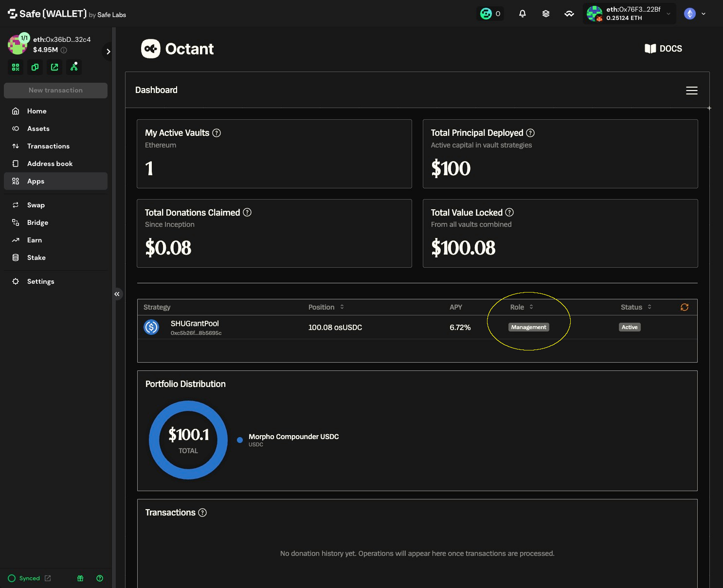This screenshot has width=723, height=588.
Task: Refresh the strategy table
Action: click(x=685, y=307)
